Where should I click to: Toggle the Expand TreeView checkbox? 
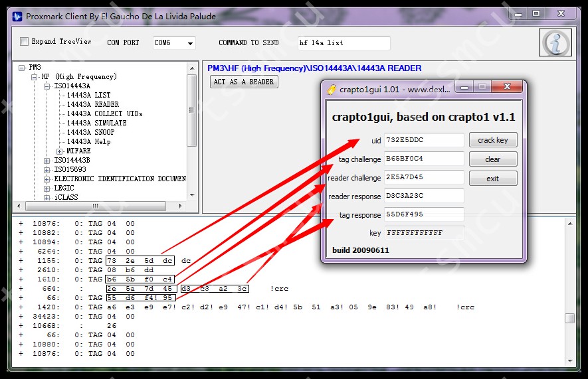(25, 42)
